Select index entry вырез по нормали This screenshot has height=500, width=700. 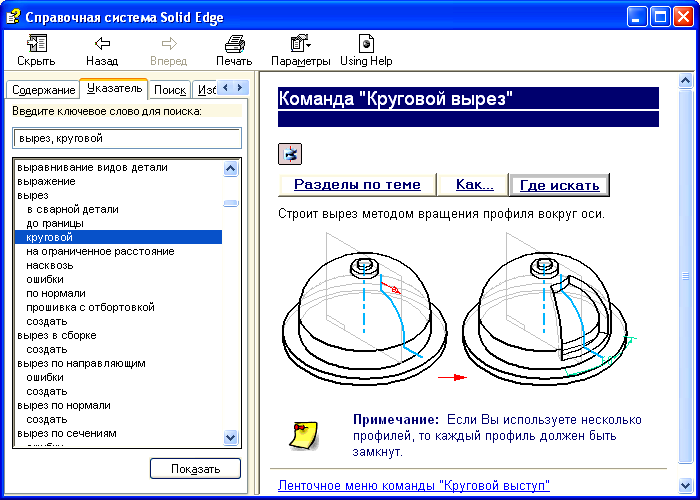[x=64, y=405]
